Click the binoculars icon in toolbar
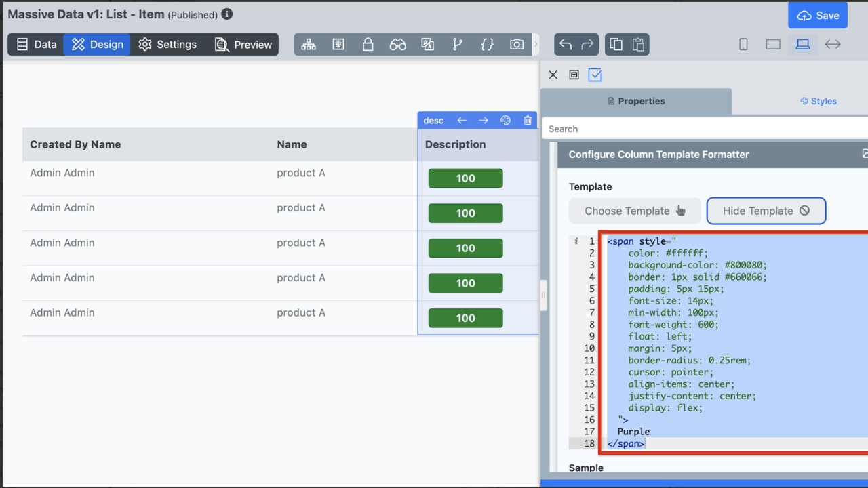The height and width of the screenshot is (488, 868). click(397, 45)
